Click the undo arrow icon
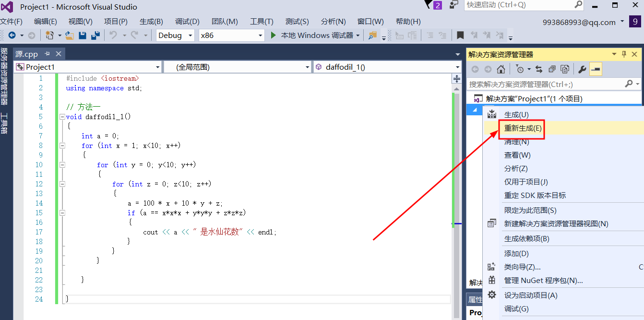 pyautogui.click(x=113, y=35)
